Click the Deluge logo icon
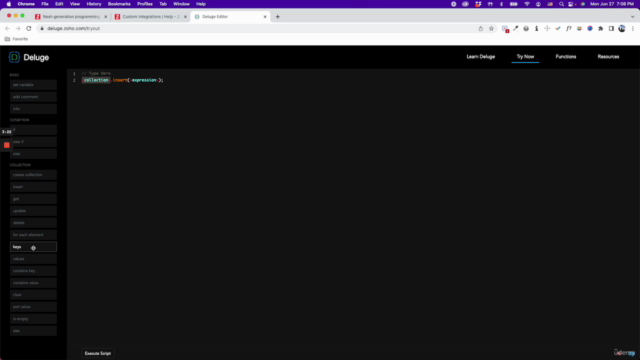640x360 pixels. pyautogui.click(x=14, y=57)
